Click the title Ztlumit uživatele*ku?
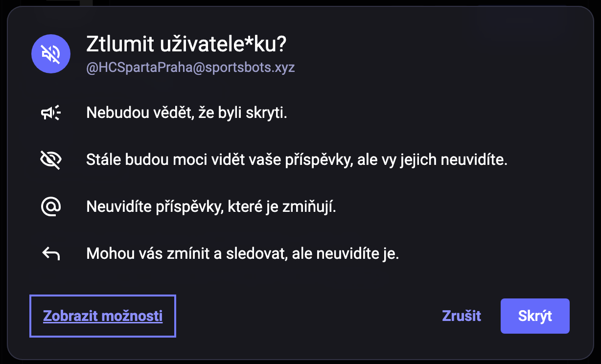Image resolution: width=601 pixels, height=364 pixels. 186,45
